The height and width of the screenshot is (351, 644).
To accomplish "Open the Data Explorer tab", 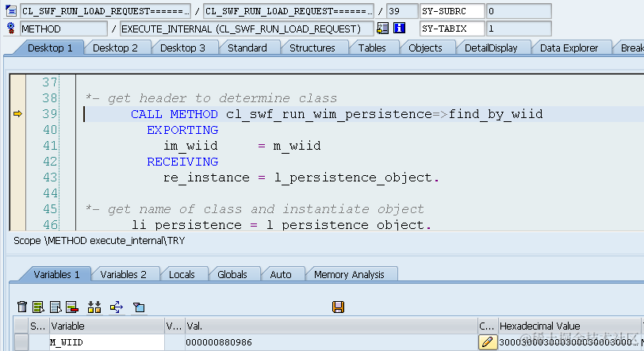I will [569, 48].
